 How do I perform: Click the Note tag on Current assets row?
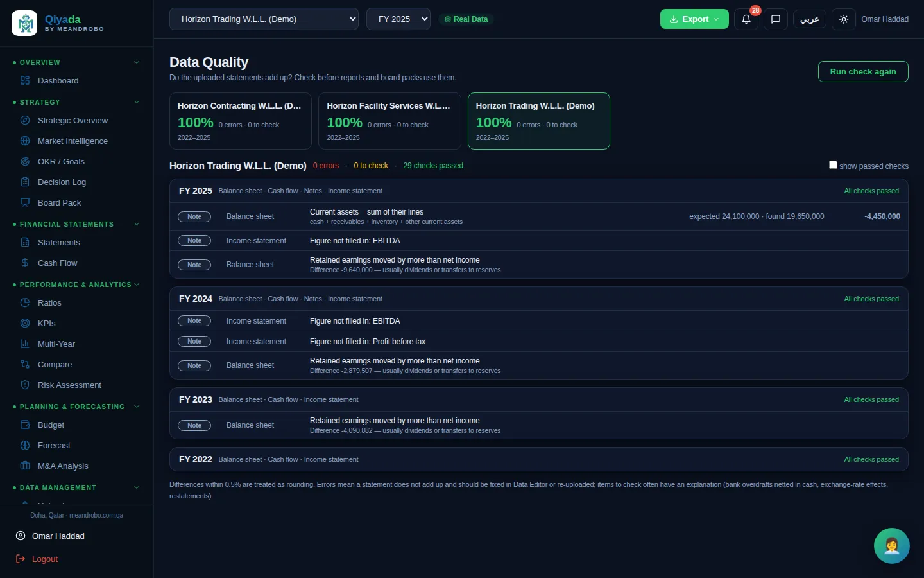click(x=194, y=217)
